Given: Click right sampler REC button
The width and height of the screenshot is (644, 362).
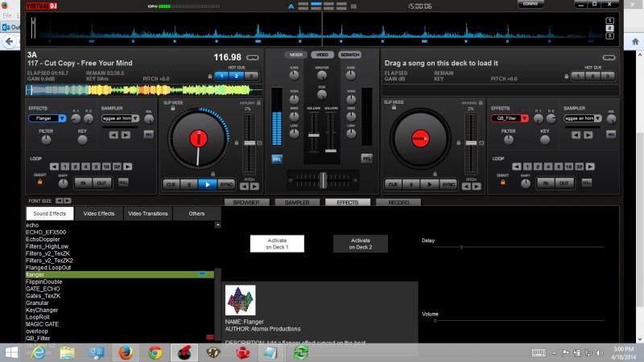Looking at the screenshot, I should pos(611,134).
